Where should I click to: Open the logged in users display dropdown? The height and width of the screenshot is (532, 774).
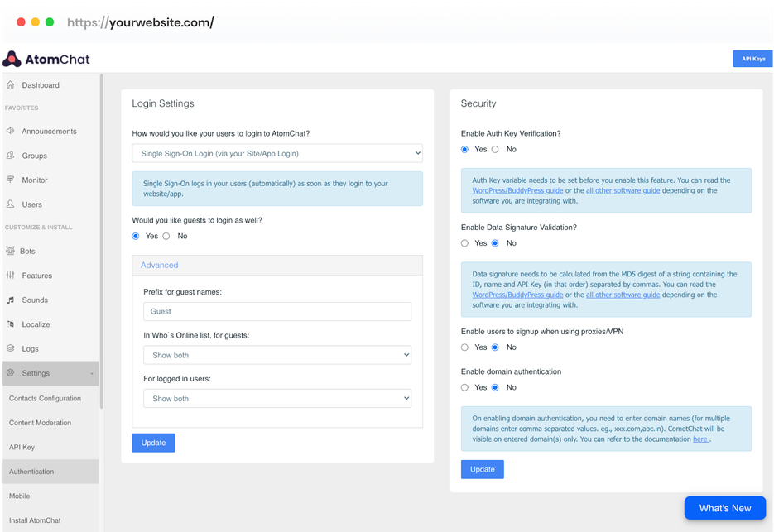coord(277,398)
